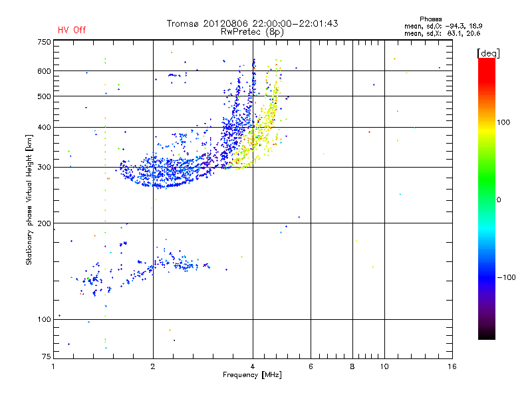The width and height of the screenshot is (532, 399).
Task: Click the 600 label on the height axis
Action: click(x=44, y=71)
